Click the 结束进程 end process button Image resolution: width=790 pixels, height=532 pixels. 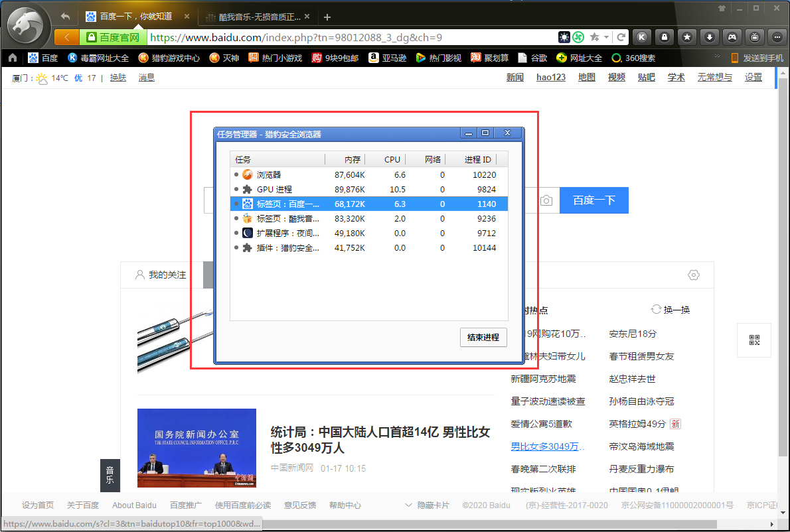[483, 337]
